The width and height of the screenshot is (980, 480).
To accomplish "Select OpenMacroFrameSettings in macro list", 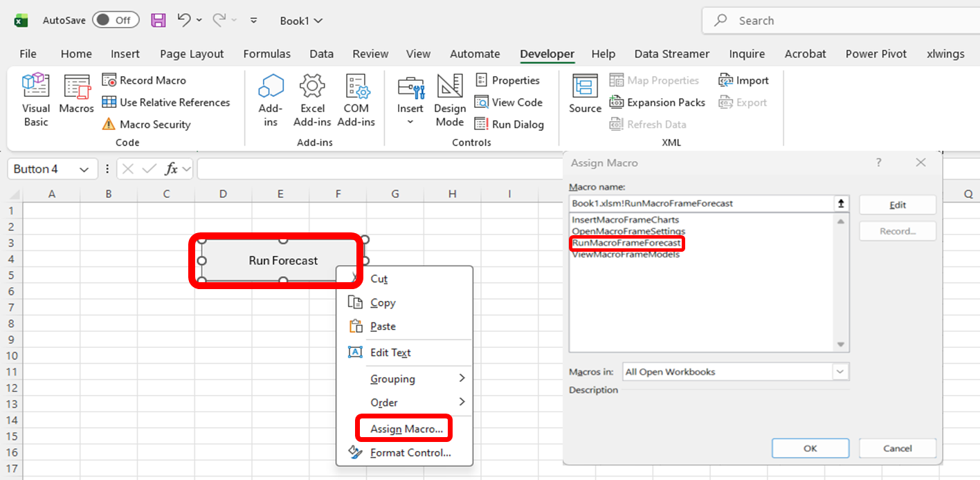I will point(628,231).
